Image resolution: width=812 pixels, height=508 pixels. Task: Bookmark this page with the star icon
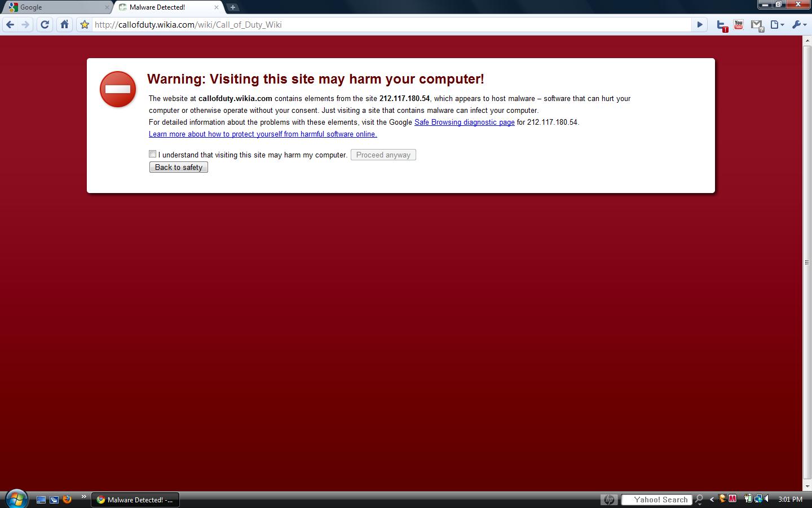(x=85, y=25)
